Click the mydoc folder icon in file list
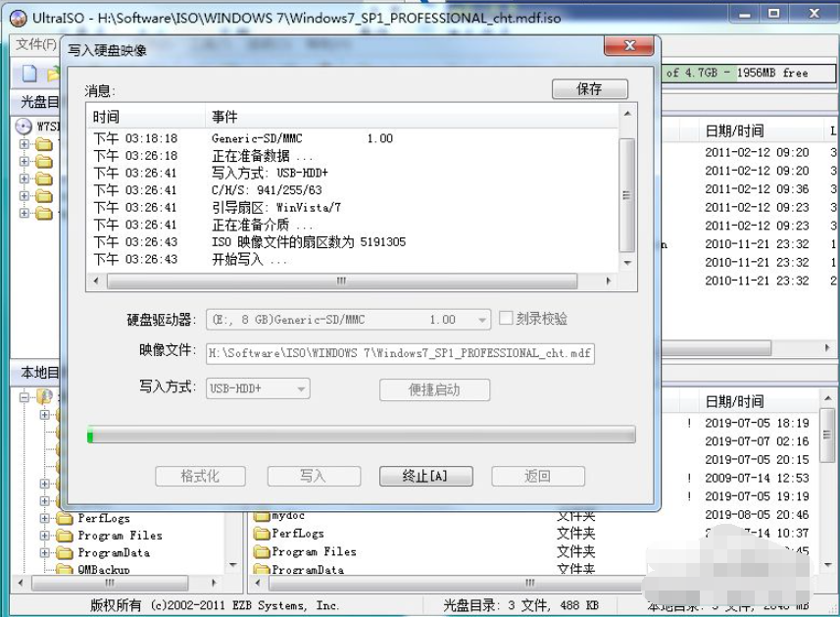This screenshot has width=840, height=617. (x=262, y=515)
